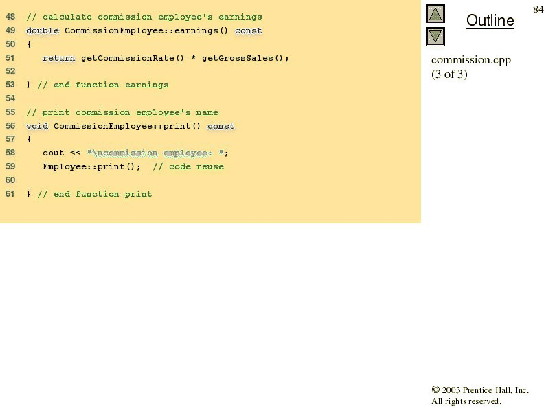Select line number 57
The height and width of the screenshot is (412, 549).
11,139
